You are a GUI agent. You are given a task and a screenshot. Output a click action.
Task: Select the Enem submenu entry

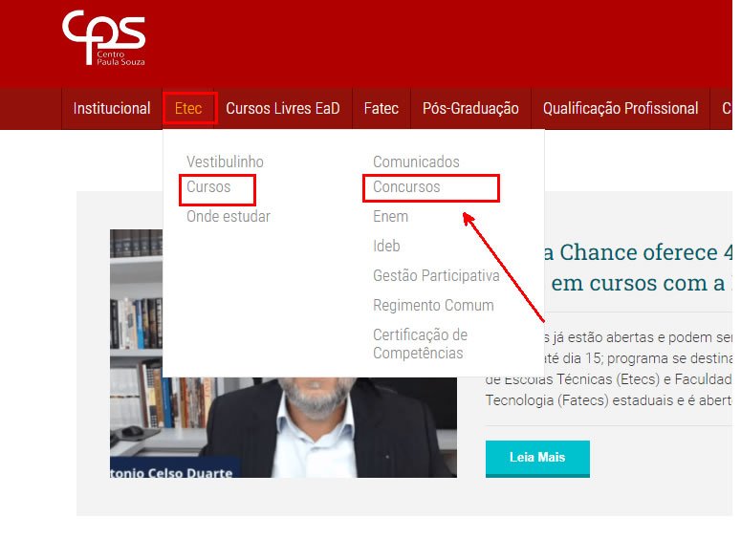pyautogui.click(x=390, y=217)
